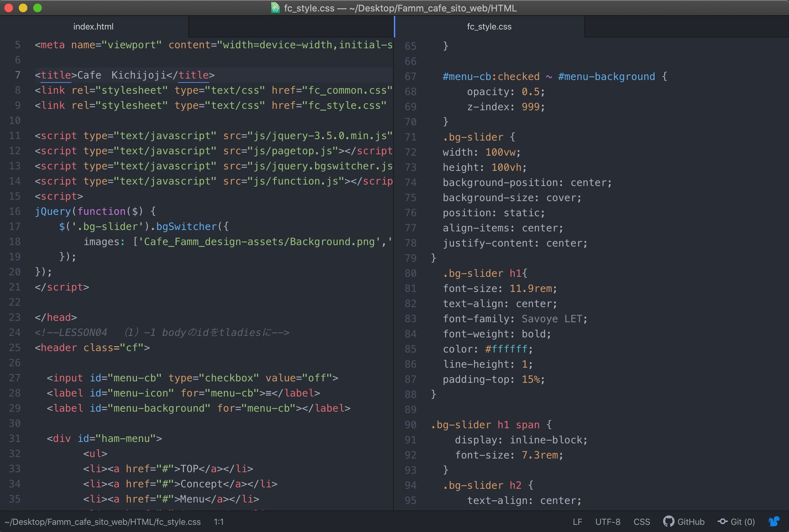Click the checkbox input element on line 27
The image size is (789, 532).
(67, 378)
